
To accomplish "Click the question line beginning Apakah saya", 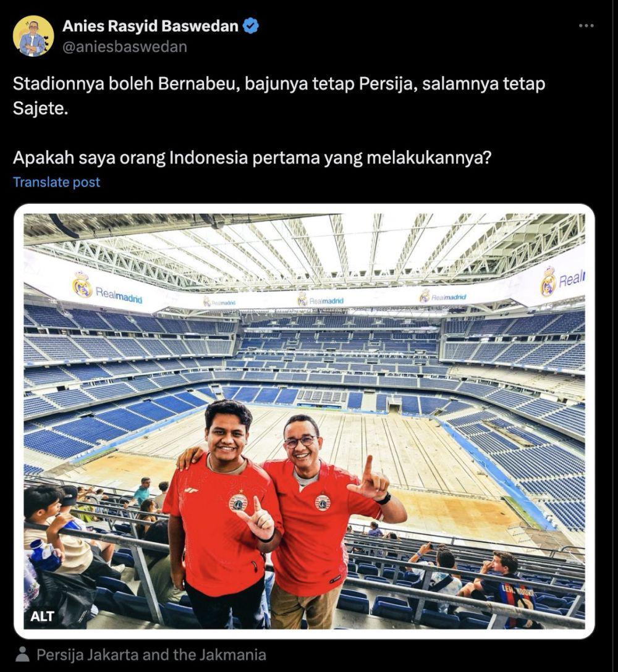I will coord(252,157).
